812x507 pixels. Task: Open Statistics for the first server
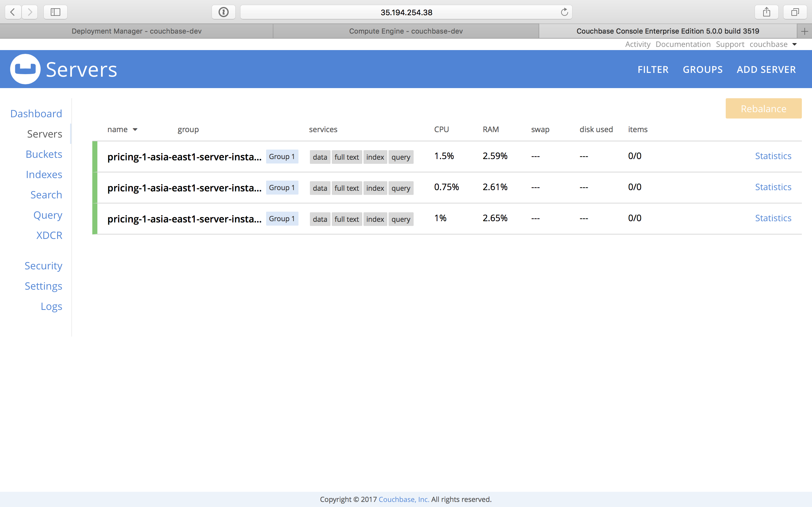click(773, 156)
